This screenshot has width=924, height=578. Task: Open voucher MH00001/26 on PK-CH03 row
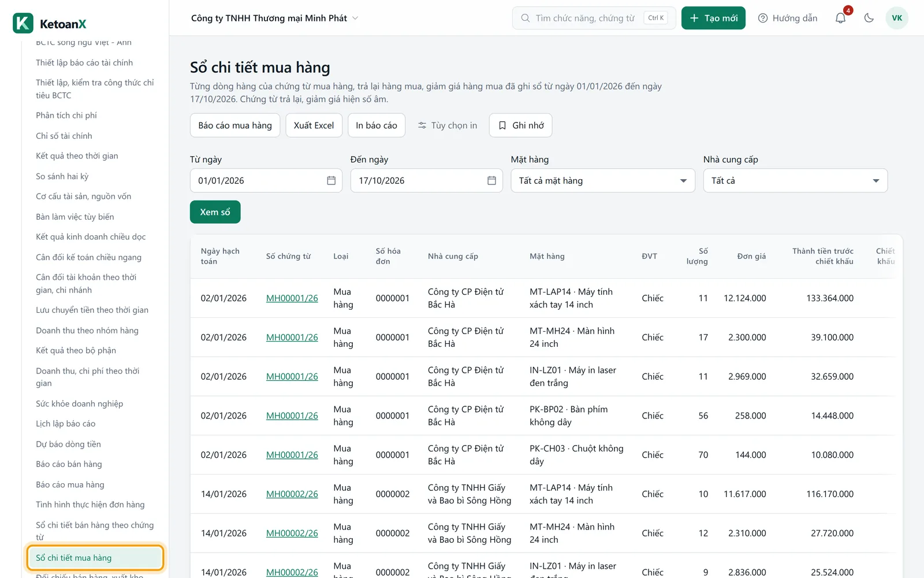pyautogui.click(x=292, y=455)
